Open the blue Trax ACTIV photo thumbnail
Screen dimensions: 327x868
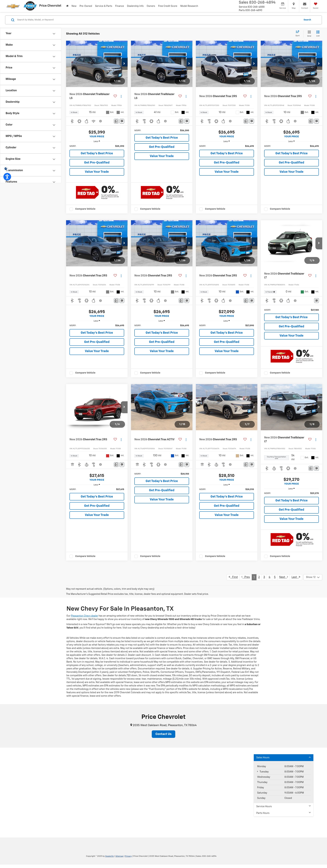162,407
